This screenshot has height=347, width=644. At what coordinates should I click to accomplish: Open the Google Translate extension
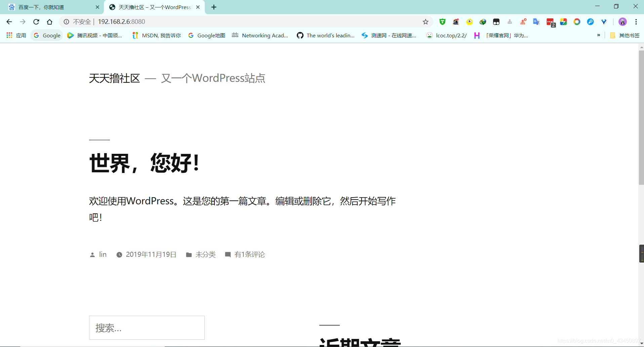pyautogui.click(x=536, y=22)
